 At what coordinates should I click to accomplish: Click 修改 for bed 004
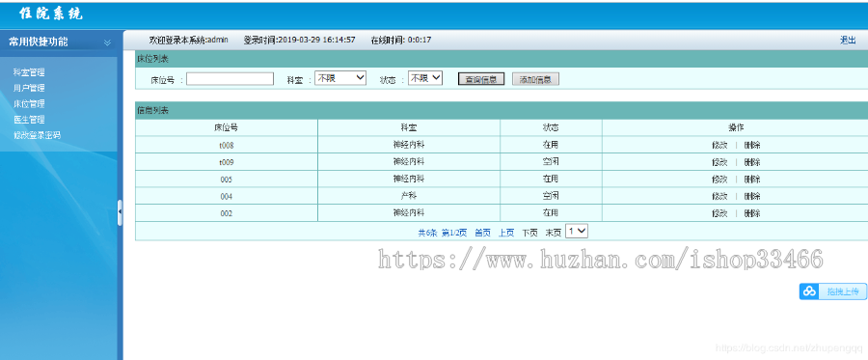pyautogui.click(x=719, y=196)
